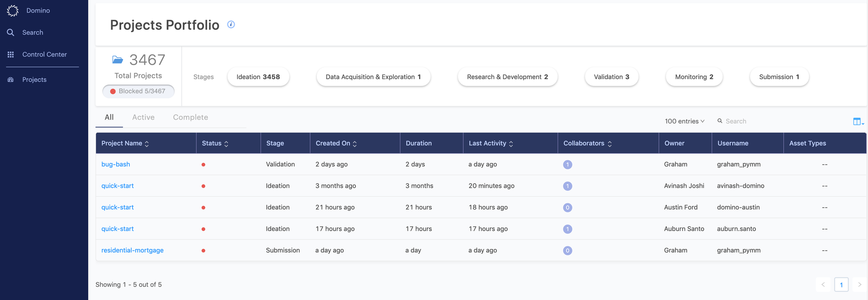Viewport: 868px width, 300px height.
Task: Toggle the Blocked 5/3467 filter
Action: click(138, 91)
